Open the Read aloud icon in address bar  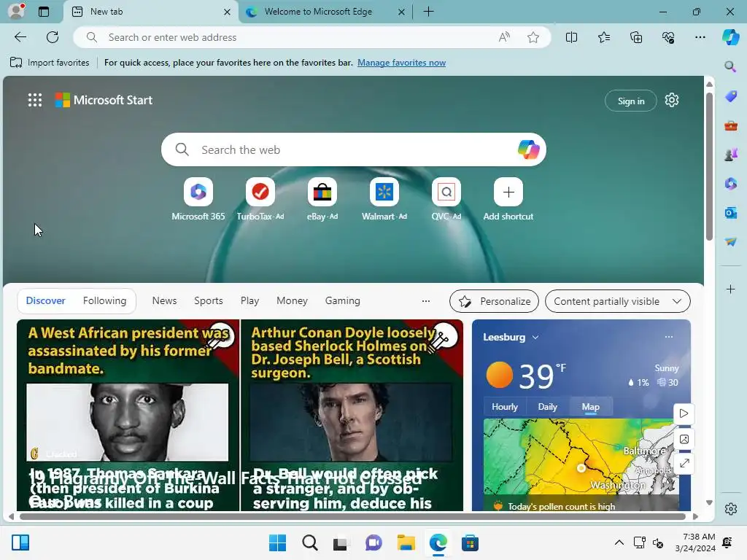tap(504, 37)
